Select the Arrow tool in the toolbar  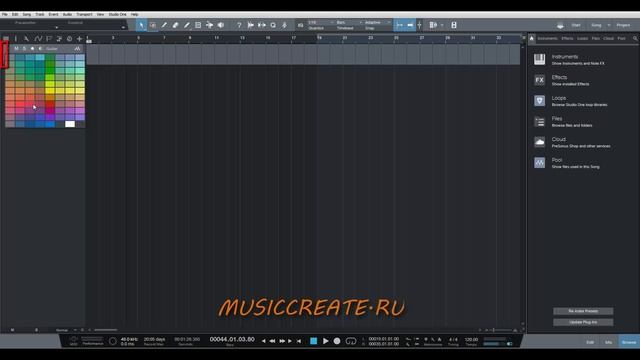click(x=141, y=25)
